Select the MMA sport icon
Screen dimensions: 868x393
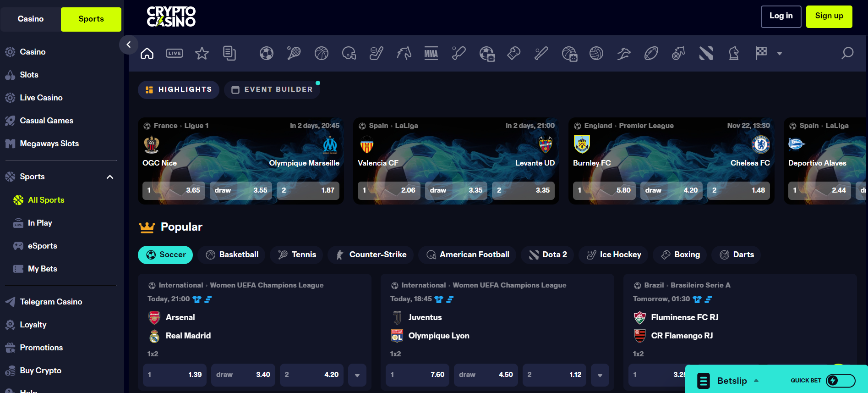coord(431,53)
